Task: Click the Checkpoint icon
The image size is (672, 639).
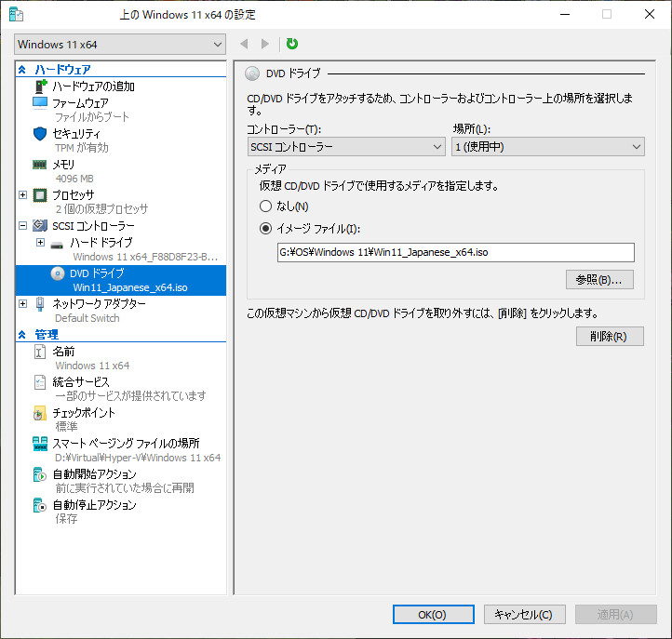Action: point(39,413)
